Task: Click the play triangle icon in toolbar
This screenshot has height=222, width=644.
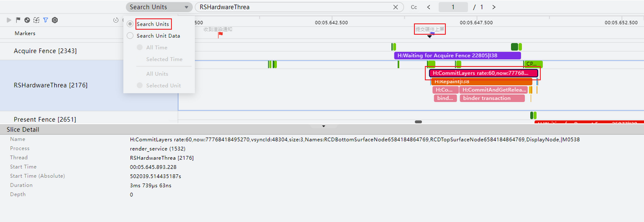Action: pos(9,20)
